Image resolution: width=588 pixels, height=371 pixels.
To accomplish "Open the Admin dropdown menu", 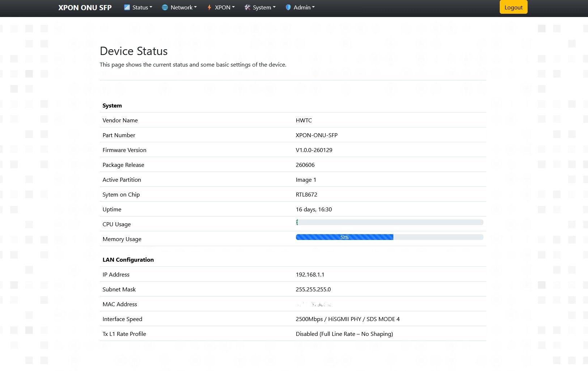I will click(300, 7).
